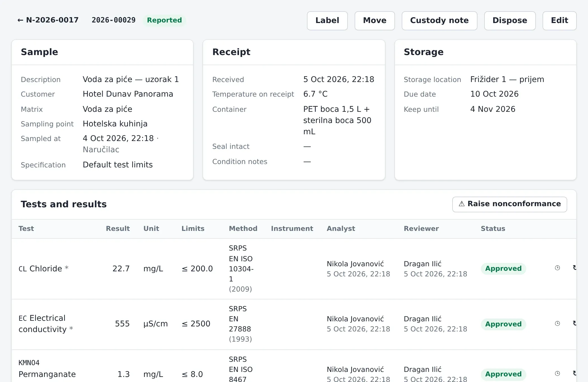Click the Status column header
This screenshot has height=382, width=588.
(x=493, y=229)
